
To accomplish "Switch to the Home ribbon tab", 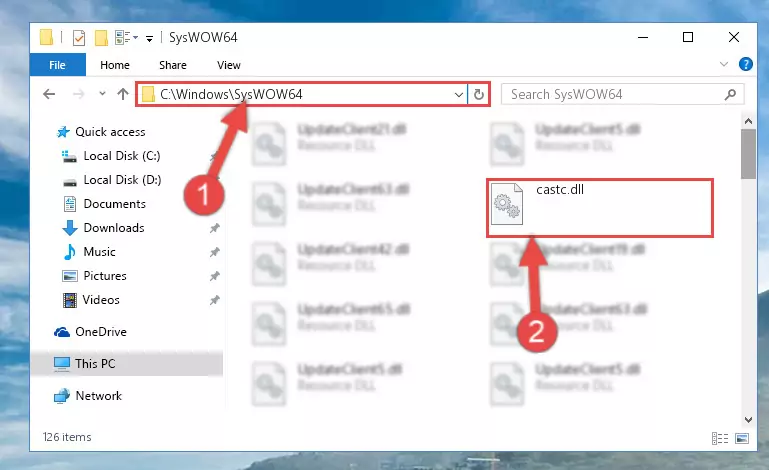I will 115,65.
